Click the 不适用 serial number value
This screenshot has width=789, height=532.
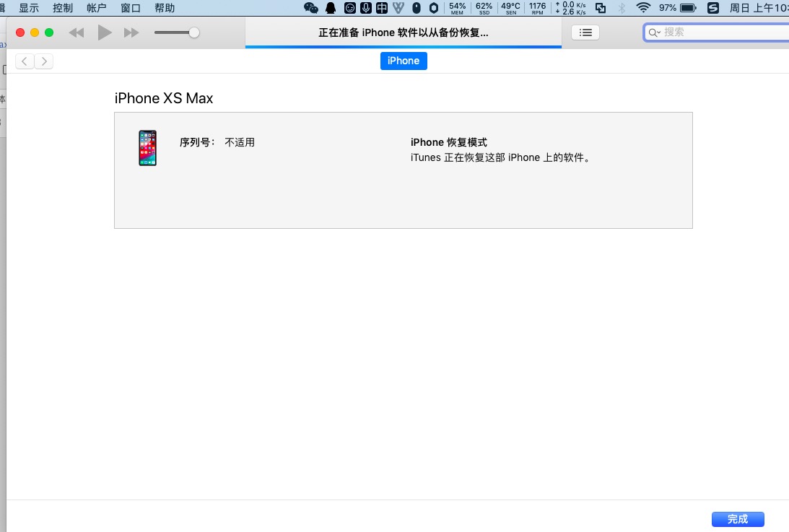[x=240, y=142]
